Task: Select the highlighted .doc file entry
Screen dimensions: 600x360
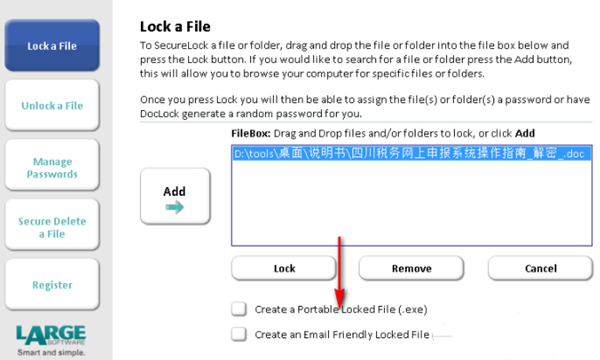Action: (x=411, y=154)
